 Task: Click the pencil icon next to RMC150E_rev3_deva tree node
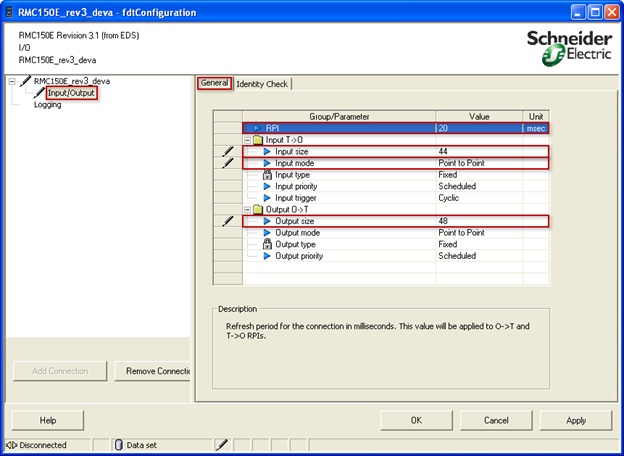25,81
